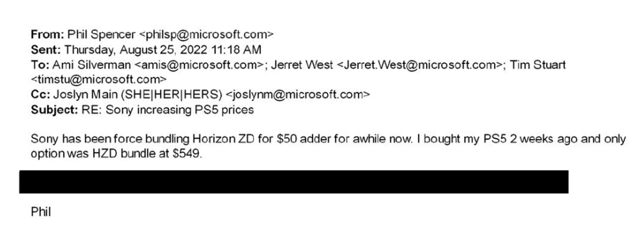Click the sent date Thursday, August 25, 2022
The width and height of the screenshot is (644, 242).
tap(136, 50)
